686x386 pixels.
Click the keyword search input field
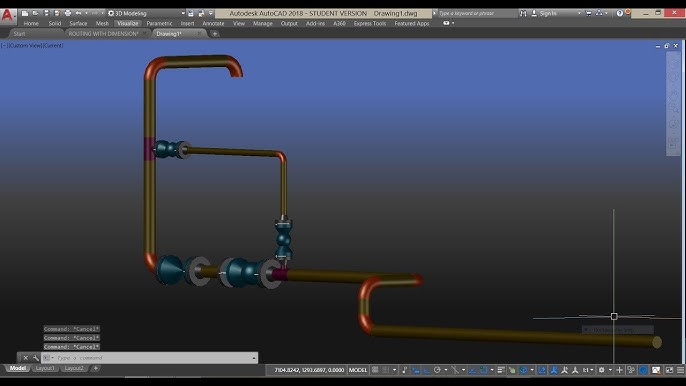point(477,14)
